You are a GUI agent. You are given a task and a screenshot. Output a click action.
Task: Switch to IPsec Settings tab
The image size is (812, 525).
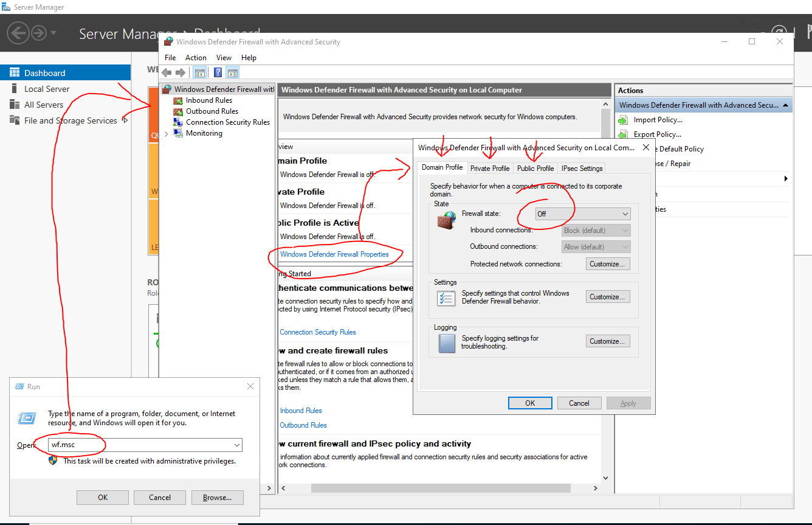(x=582, y=169)
